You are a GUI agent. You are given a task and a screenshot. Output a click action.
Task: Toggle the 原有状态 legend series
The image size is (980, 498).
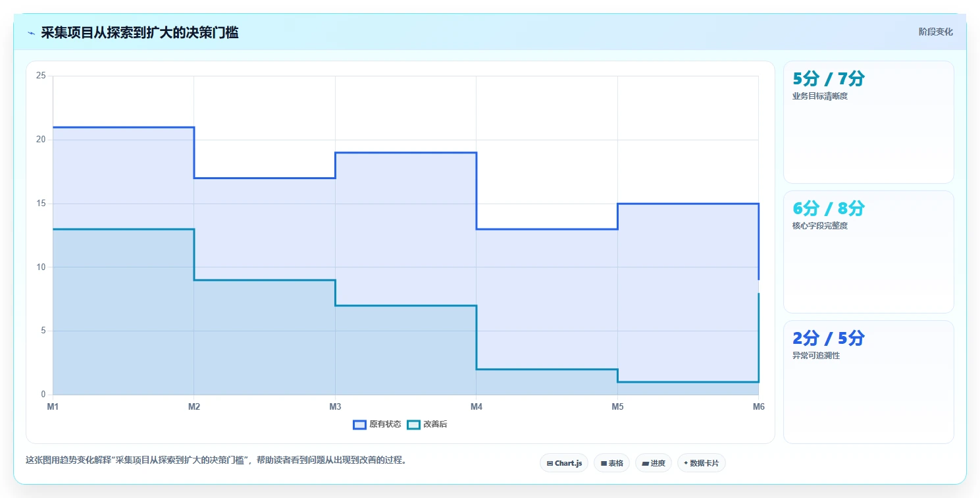click(x=377, y=424)
